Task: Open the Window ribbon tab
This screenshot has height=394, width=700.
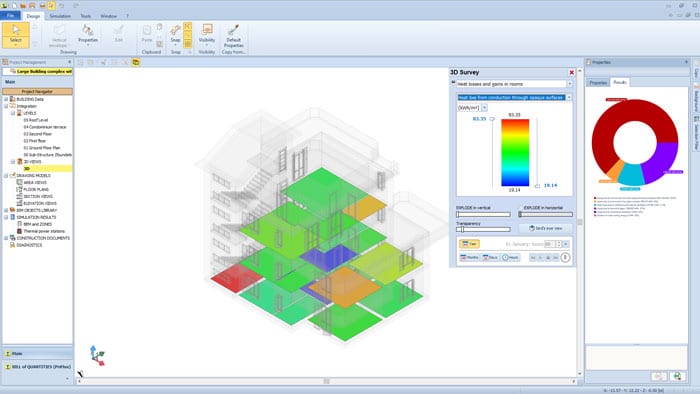Action: click(x=108, y=16)
